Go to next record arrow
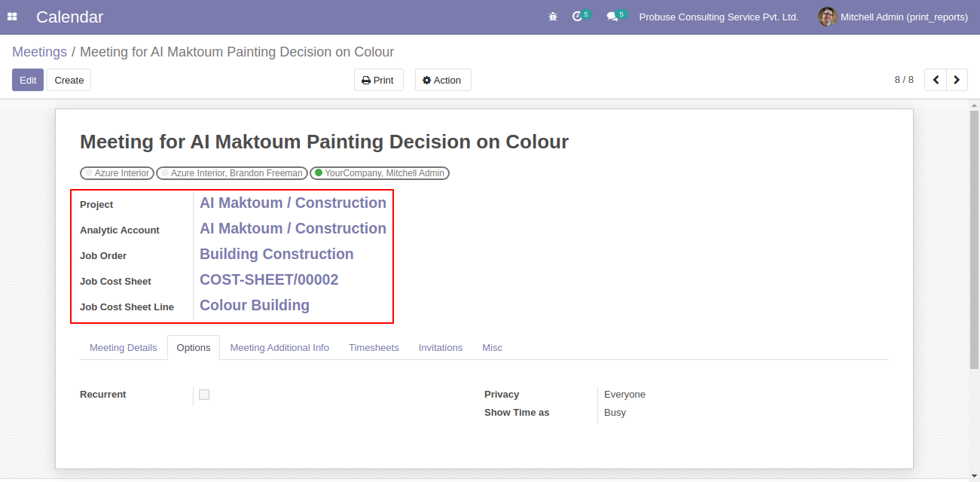 pyautogui.click(x=957, y=80)
